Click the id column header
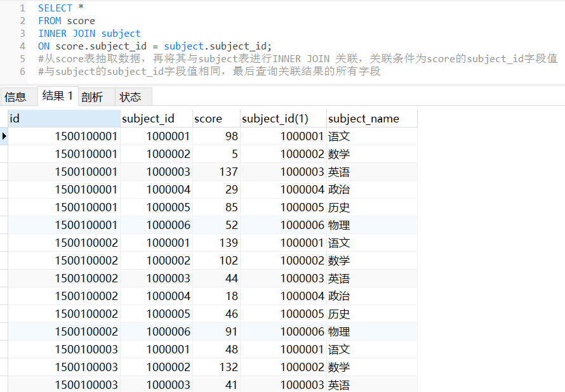This screenshot has width=565, height=392. coord(64,119)
